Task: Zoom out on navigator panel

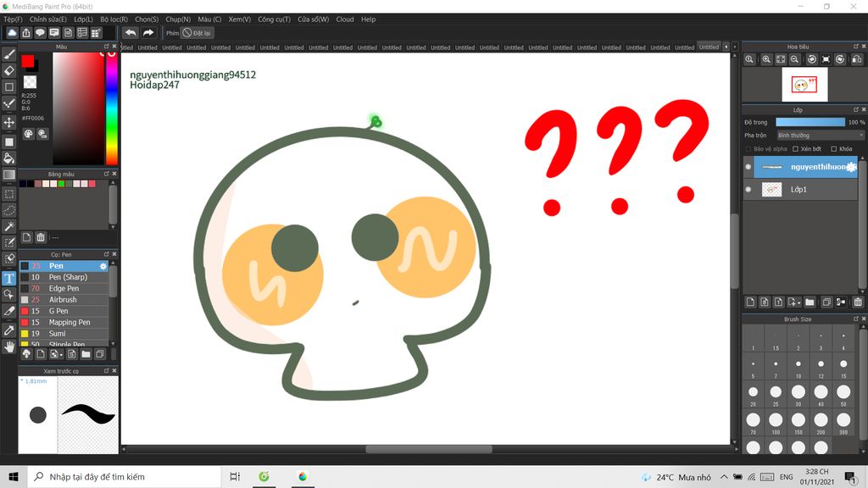Action: (795, 59)
